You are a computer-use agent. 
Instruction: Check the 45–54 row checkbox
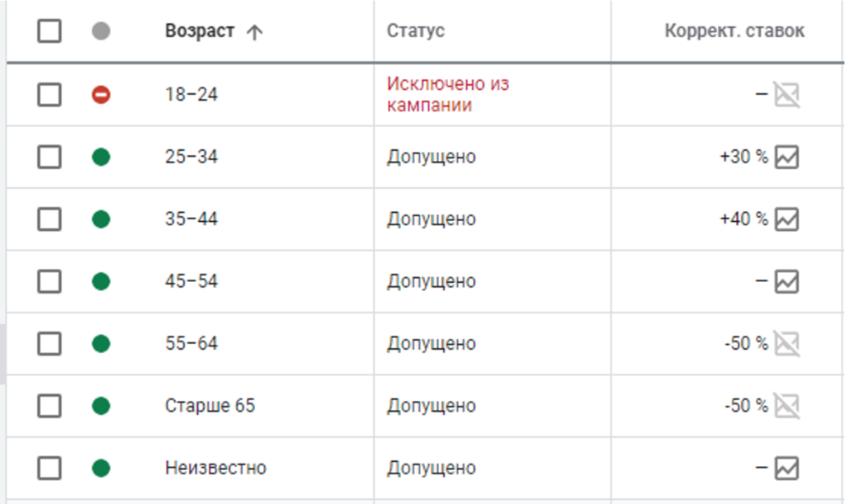(x=50, y=282)
